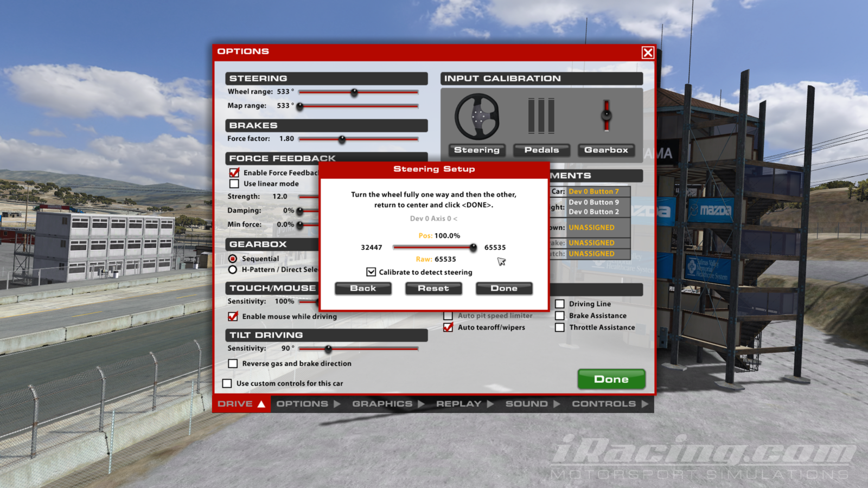Click the green Done button
This screenshot has width=868, height=488.
tap(611, 380)
